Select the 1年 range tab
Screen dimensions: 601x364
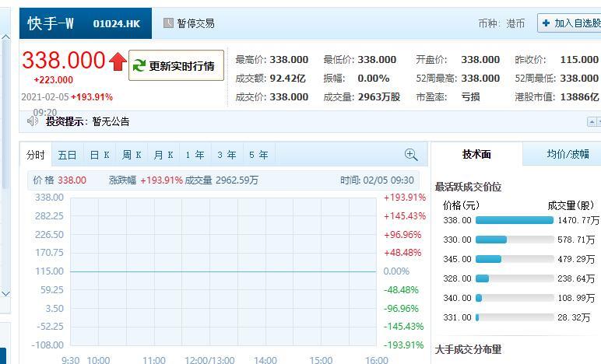(x=195, y=155)
